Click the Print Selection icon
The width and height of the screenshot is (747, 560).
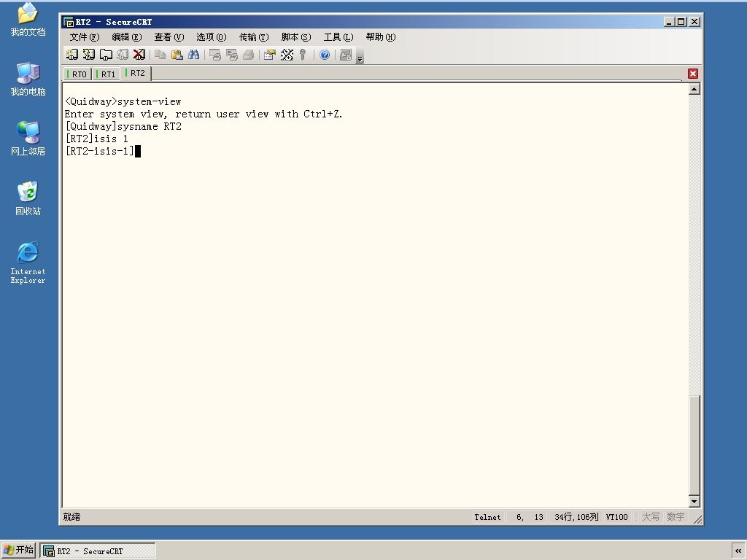(x=231, y=55)
